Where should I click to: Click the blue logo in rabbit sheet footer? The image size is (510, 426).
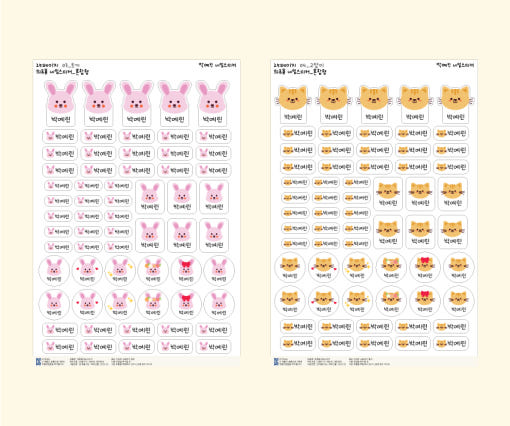38,362
